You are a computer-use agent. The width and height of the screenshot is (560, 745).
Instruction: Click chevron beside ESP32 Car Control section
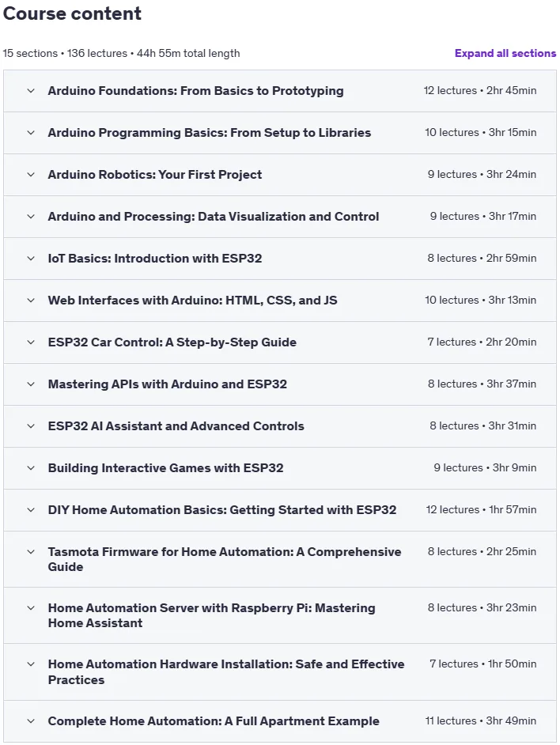click(x=31, y=342)
